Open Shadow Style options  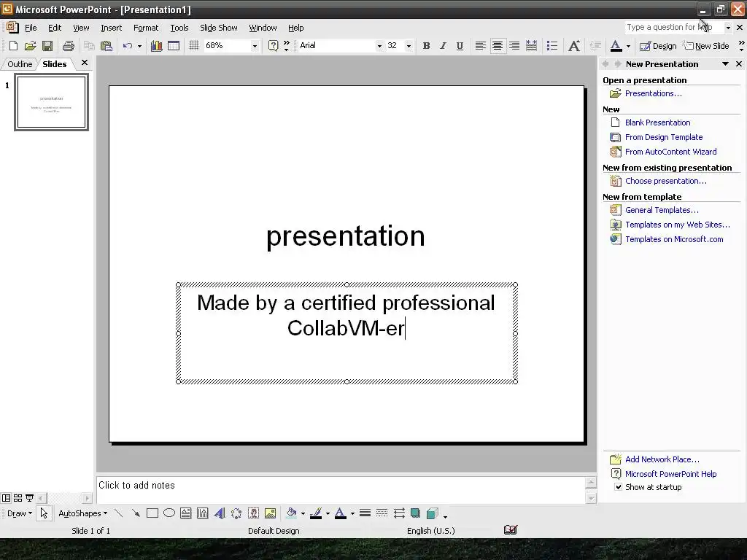(415, 513)
